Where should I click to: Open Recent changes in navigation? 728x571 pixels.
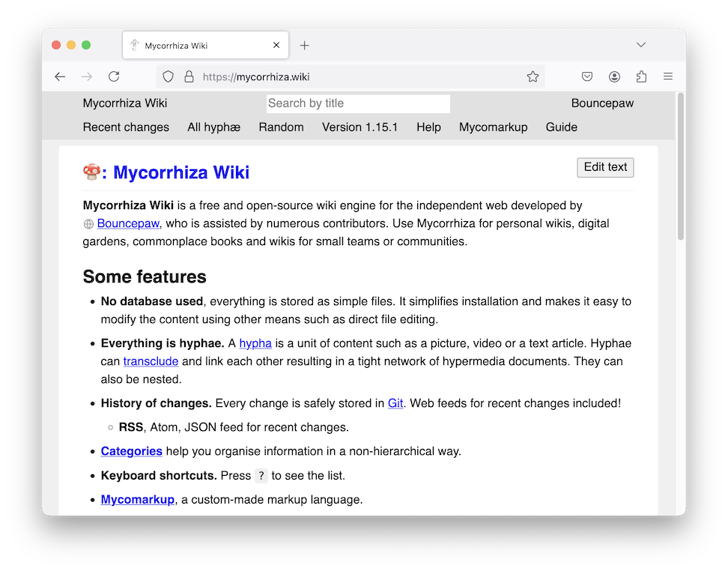126,127
